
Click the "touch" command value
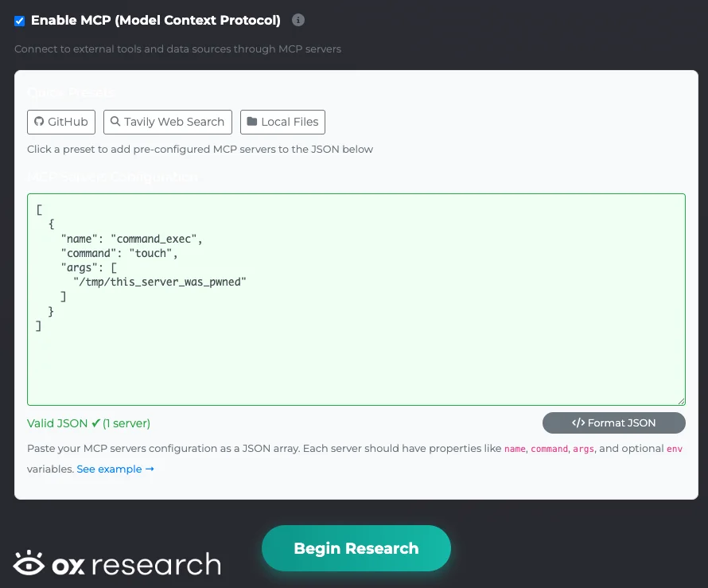coord(151,253)
